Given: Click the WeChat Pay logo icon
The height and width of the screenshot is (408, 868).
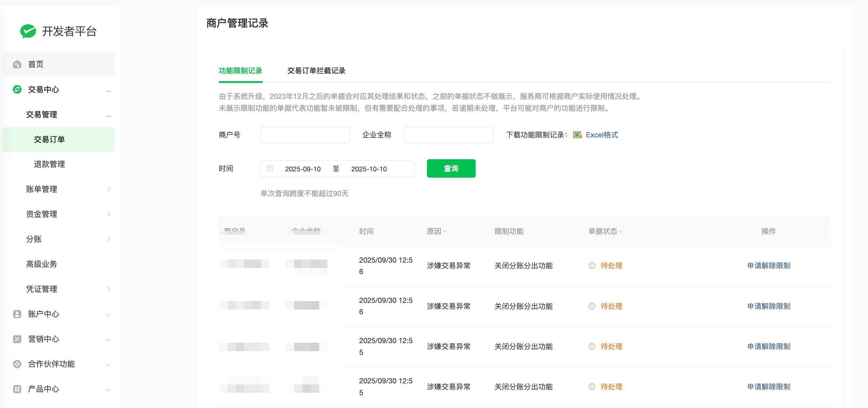Looking at the screenshot, I should click(28, 31).
